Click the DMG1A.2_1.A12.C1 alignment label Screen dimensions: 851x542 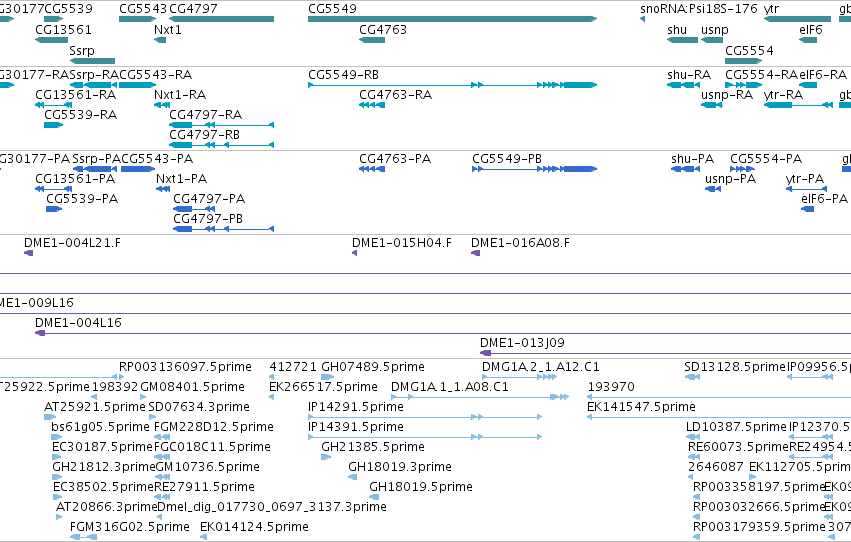coord(541,366)
